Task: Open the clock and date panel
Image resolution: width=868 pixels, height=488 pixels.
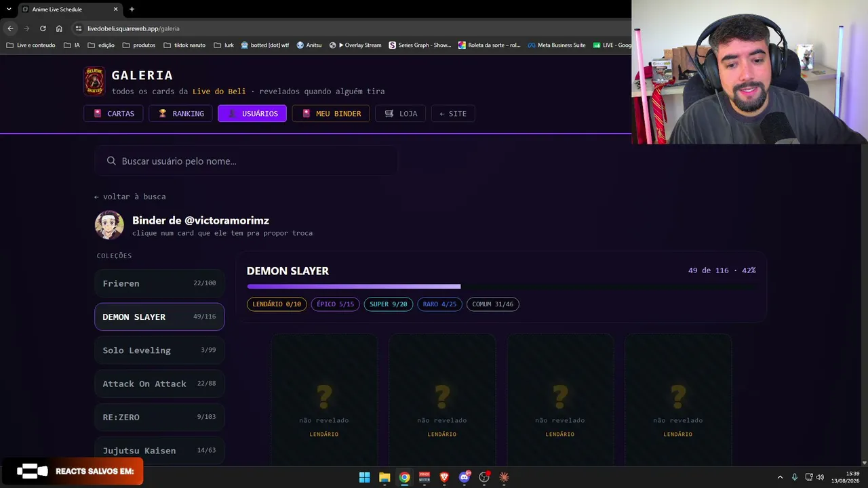Action: point(845,477)
